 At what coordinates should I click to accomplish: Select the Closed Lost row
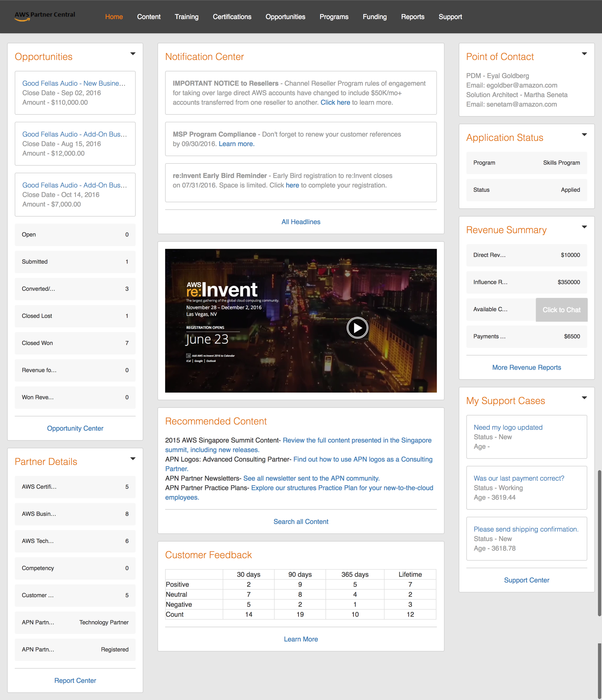point(75,316)
